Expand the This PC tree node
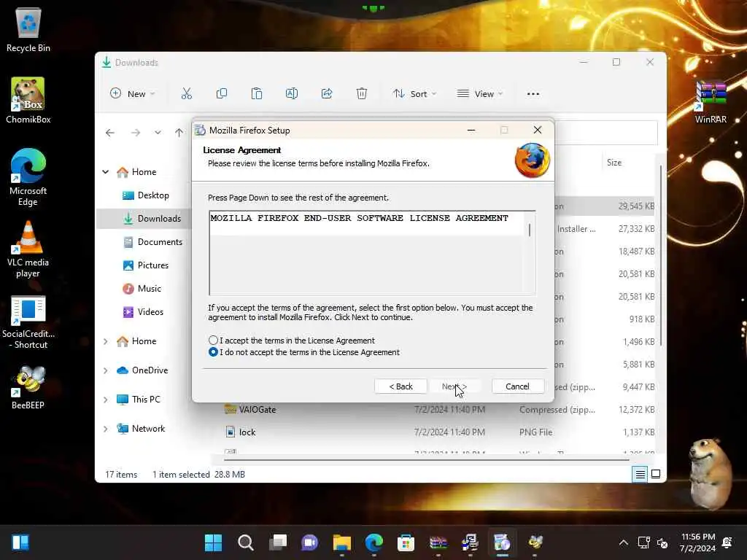 click(x=106, y=400)
